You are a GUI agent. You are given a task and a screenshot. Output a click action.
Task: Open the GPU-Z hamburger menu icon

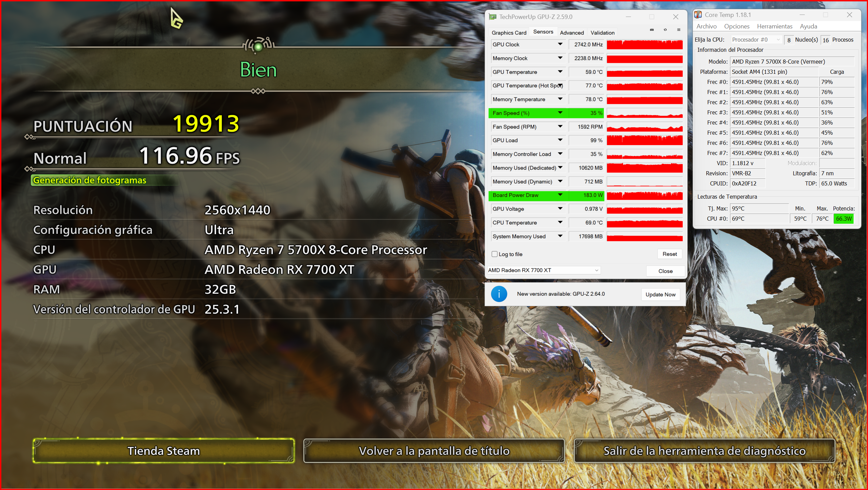[679, 30]
